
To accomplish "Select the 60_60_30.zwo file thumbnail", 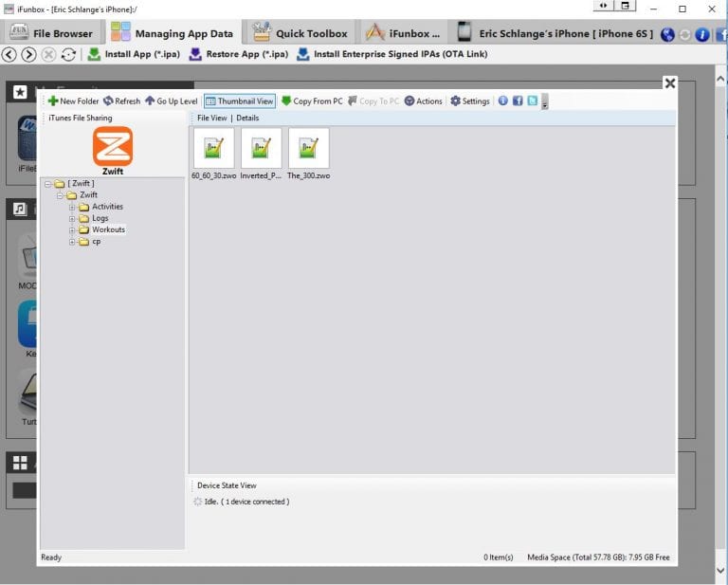I will [213, 149].
